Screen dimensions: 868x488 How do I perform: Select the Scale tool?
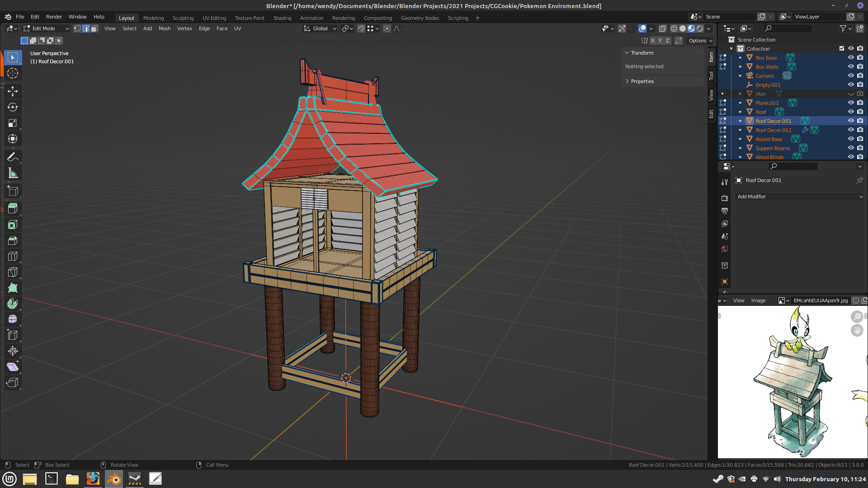click(x=13, y=123)
